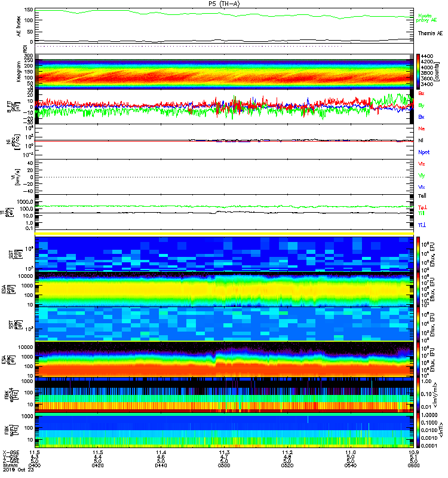Click the "0600" time axis label
Screen dimensions: 448x478
click(x=413, y=465)
